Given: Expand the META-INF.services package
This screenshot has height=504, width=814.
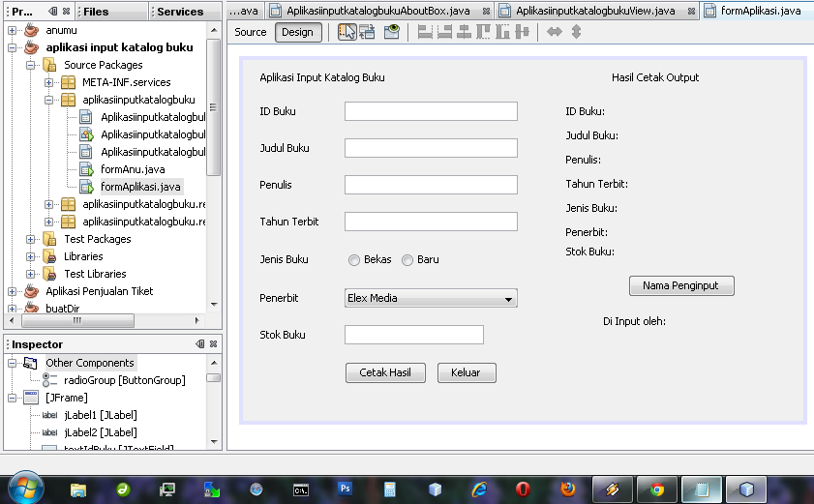Looking at the screenshot, I should 48,82.
